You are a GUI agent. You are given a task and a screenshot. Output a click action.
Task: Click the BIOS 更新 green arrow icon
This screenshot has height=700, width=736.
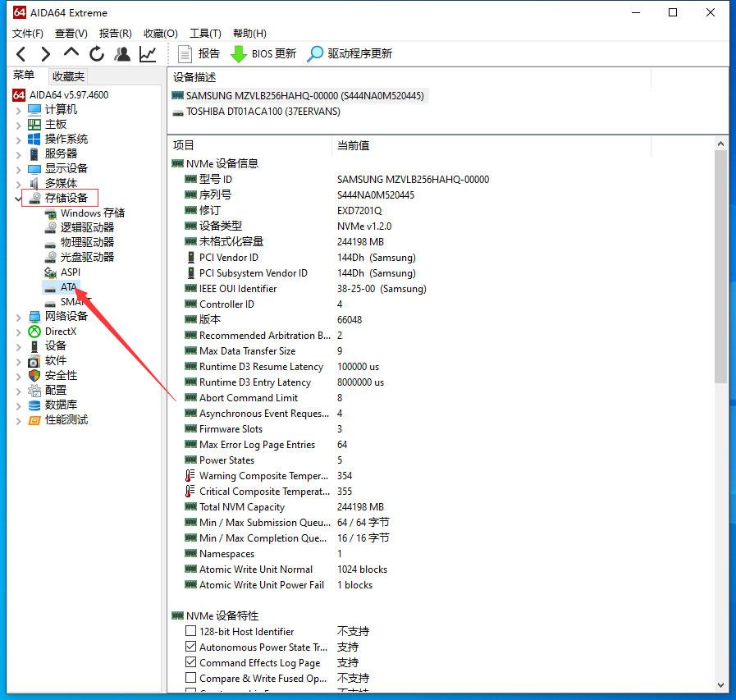[239, 53]
